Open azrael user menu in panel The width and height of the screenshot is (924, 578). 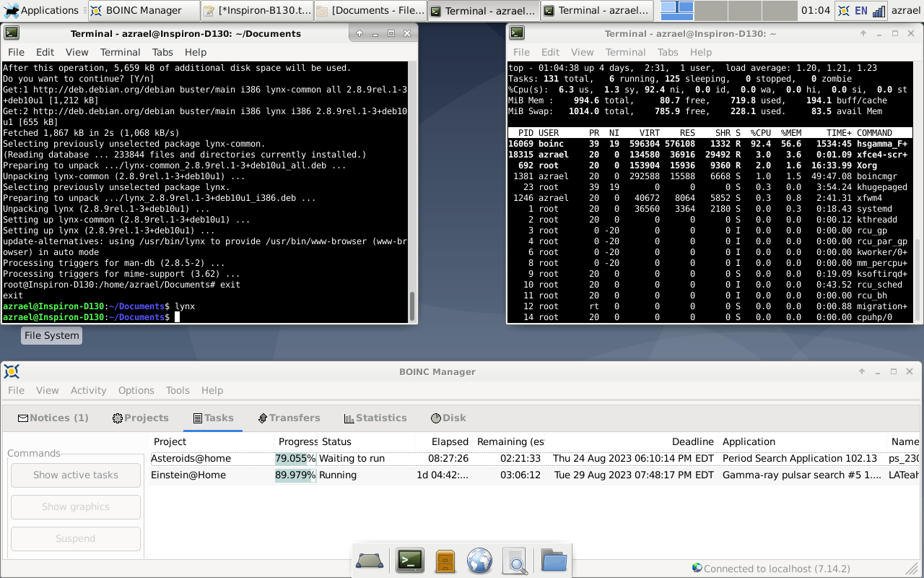click(x=907, y=10)
